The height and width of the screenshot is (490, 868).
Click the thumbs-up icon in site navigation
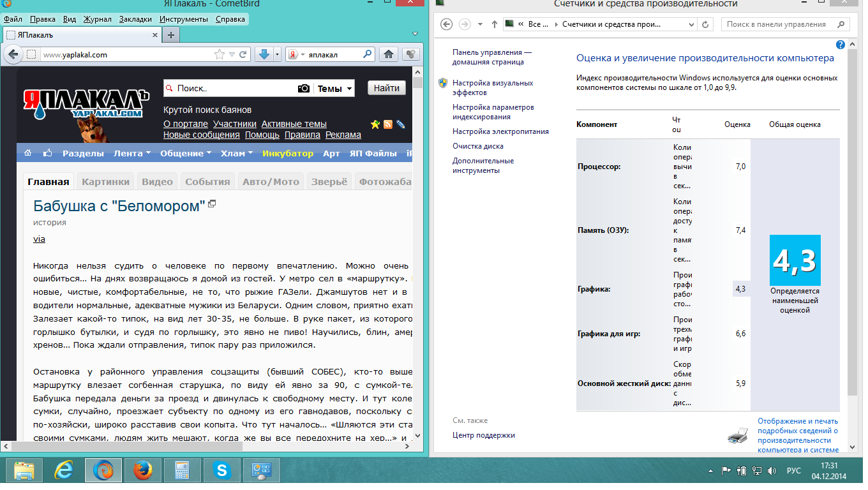click(47, 153)
